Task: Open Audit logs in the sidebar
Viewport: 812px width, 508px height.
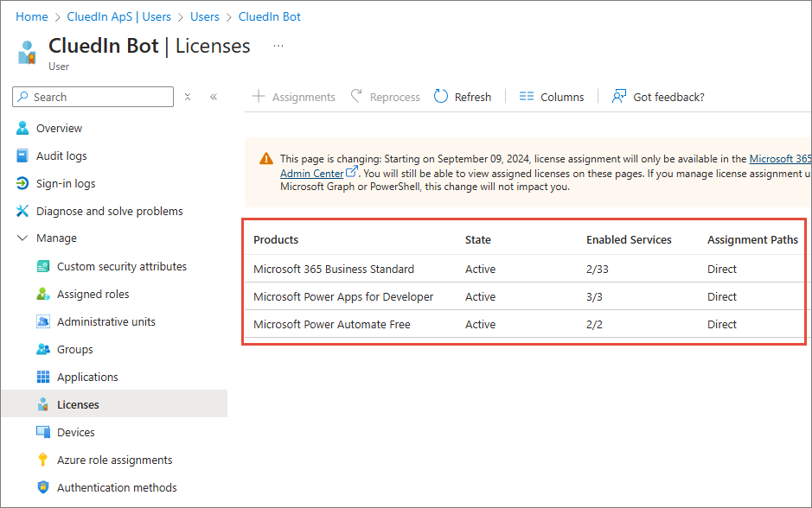Action: 61,156
